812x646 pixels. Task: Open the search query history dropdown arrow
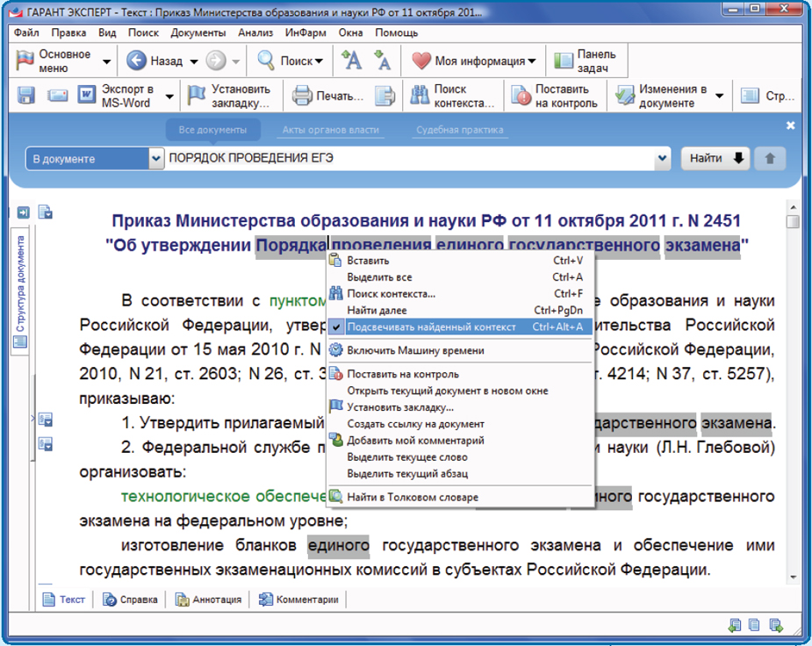[663, 159]
